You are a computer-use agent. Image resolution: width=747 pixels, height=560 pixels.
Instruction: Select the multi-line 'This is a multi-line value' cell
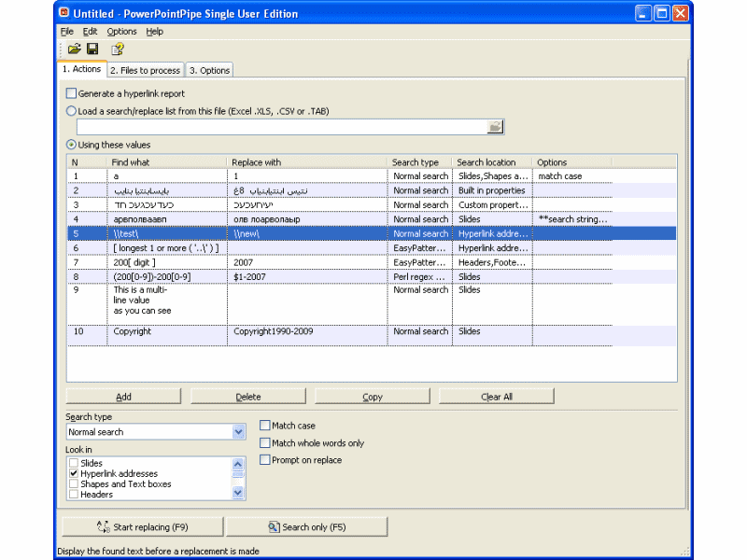click(167, 304)
